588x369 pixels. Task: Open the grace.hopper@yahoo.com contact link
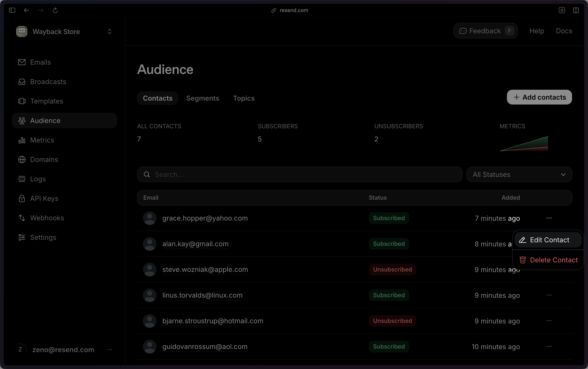click(x=205, y=218)
